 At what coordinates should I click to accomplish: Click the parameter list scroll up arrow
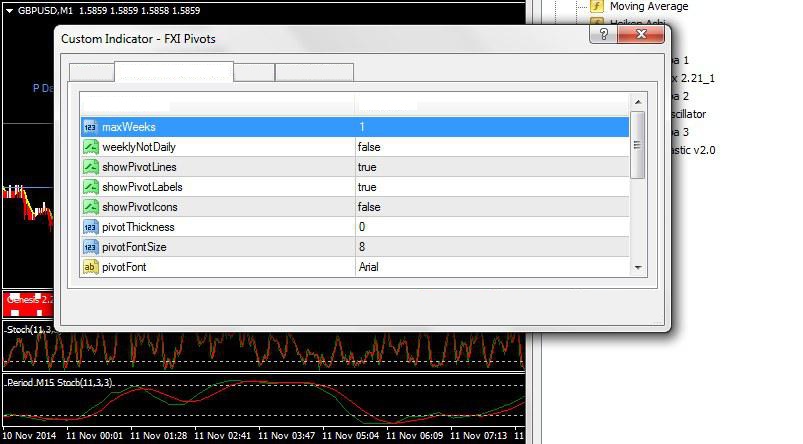pyautogui.click(x=638, y=102)
